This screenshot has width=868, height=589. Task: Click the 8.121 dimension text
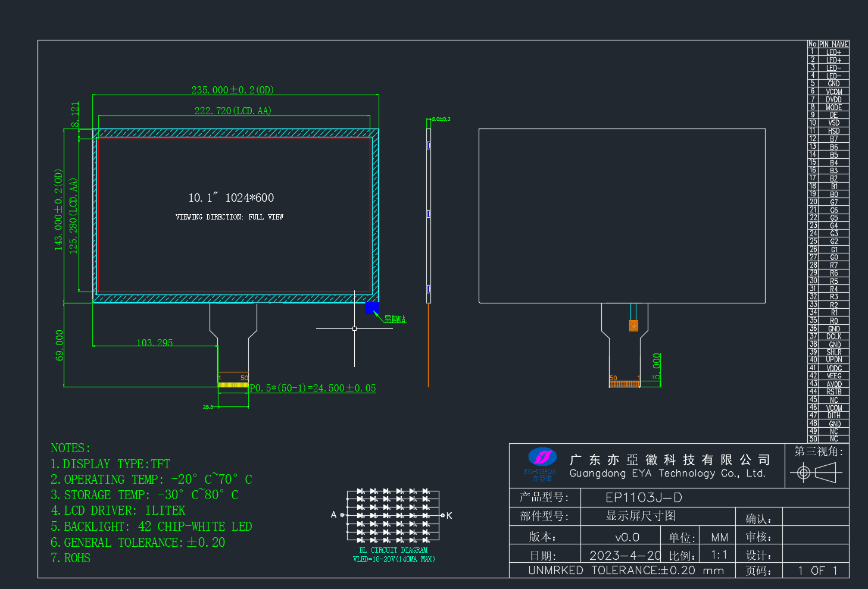[75, 115]
